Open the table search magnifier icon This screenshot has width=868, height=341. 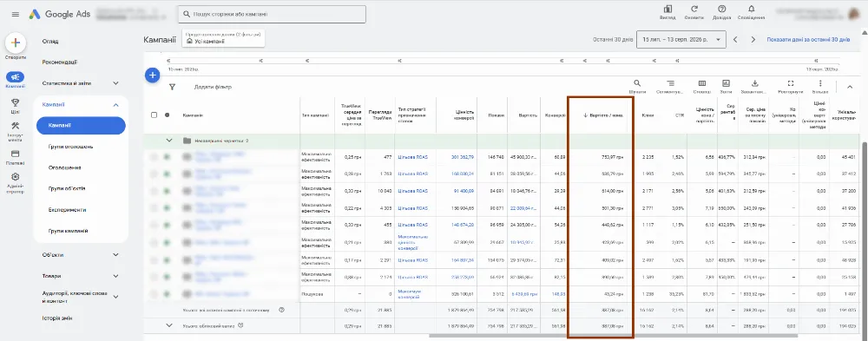637,83
